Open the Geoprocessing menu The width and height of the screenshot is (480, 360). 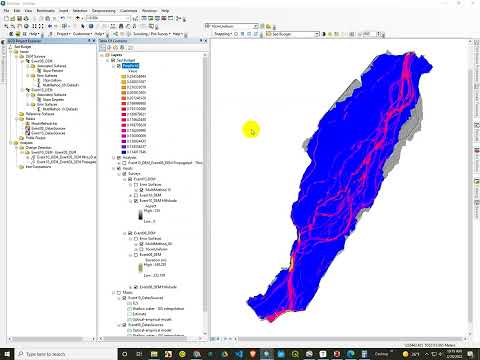click(104, 11)
